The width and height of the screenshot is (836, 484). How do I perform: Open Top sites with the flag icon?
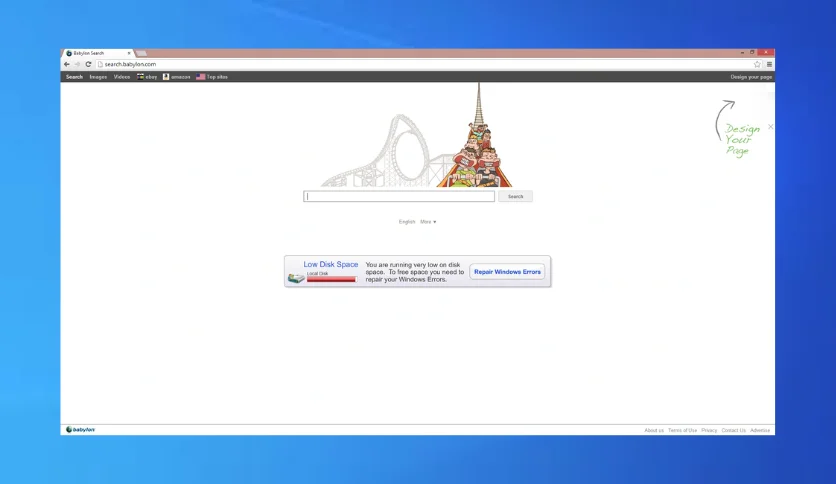coord(212,77)
